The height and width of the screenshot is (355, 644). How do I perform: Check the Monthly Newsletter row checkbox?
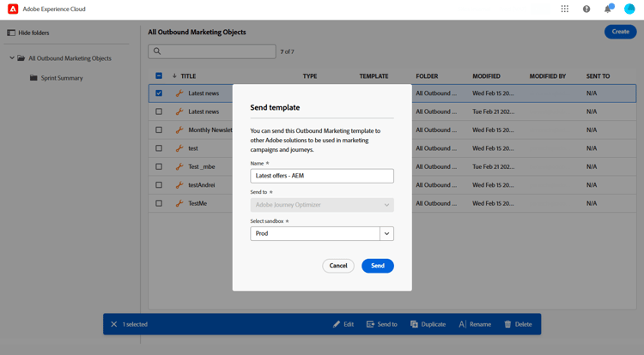[159, 130]
